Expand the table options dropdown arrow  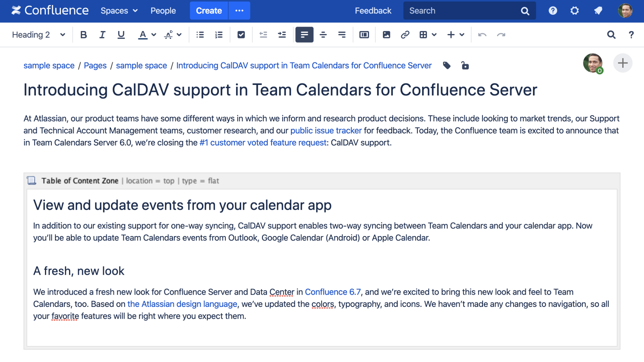point(434,35)
